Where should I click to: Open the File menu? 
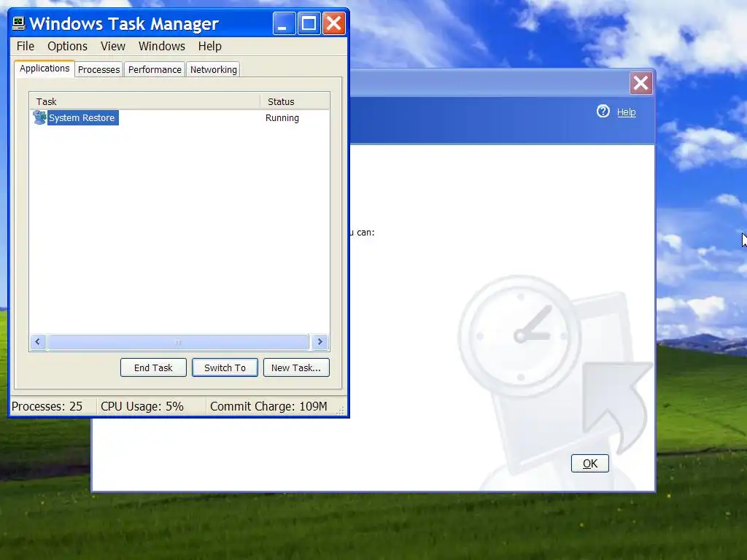[x=26, y=46]
